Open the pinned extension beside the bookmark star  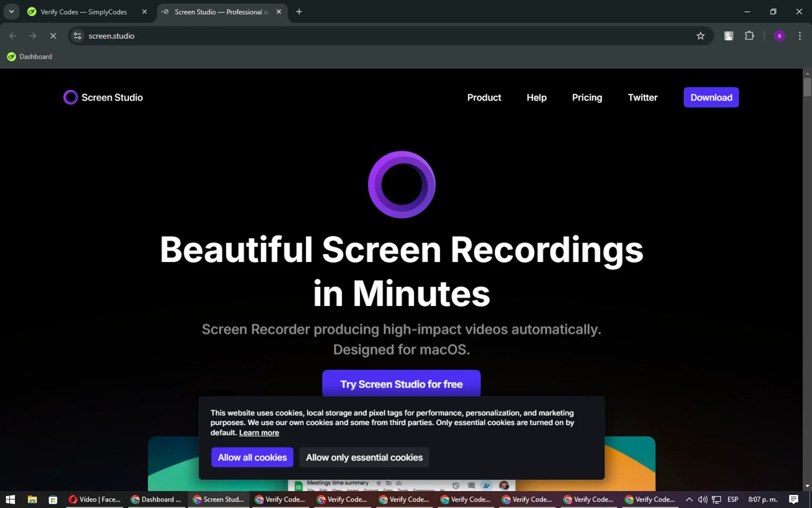tap(729, 36)
